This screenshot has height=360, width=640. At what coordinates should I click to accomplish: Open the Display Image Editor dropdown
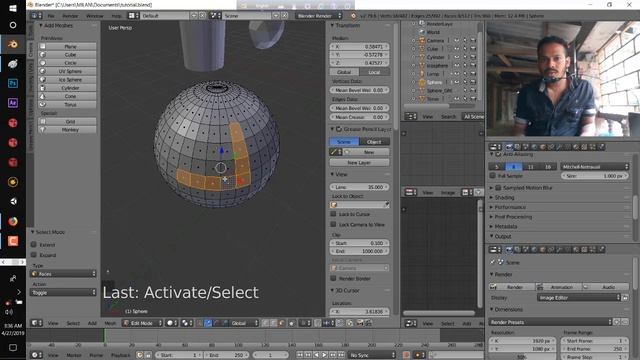coord(578,298)
